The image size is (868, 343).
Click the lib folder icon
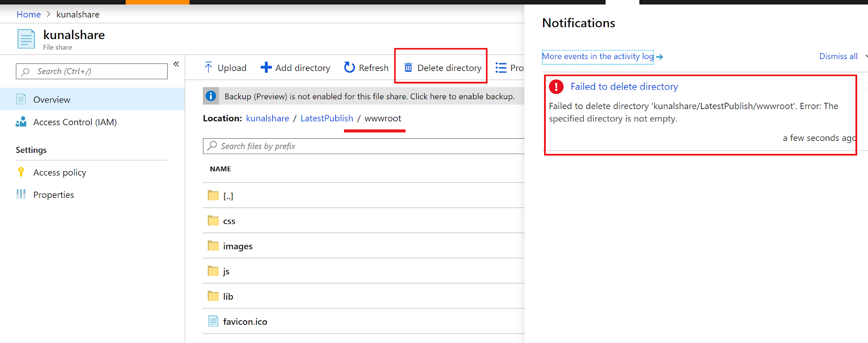(x=213, y=296)
